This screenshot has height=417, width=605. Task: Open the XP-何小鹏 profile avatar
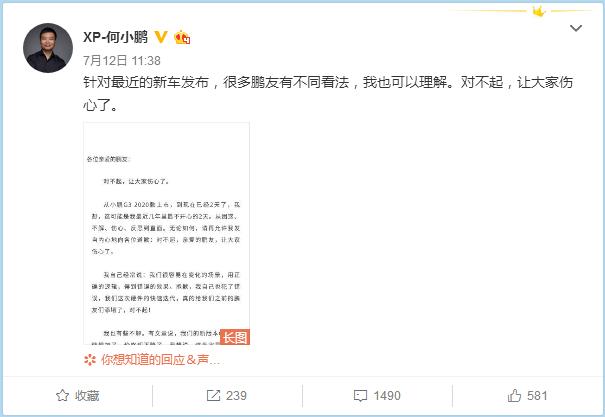(48, 48)
